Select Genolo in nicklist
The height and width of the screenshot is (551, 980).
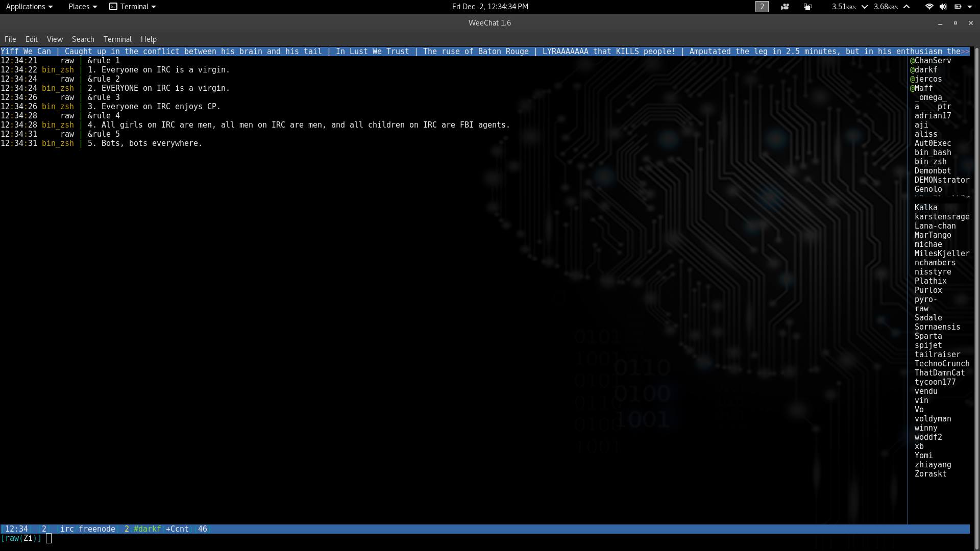click(x=928, y=189)
